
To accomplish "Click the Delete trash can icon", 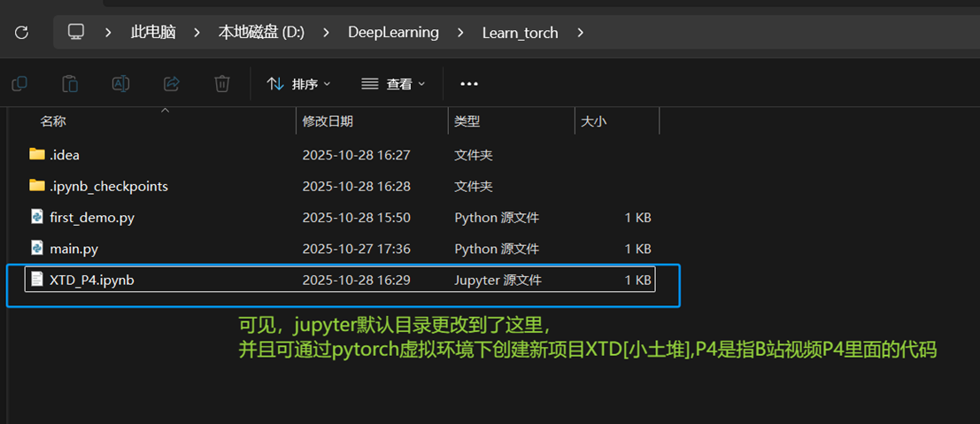I will pos(222,83).
